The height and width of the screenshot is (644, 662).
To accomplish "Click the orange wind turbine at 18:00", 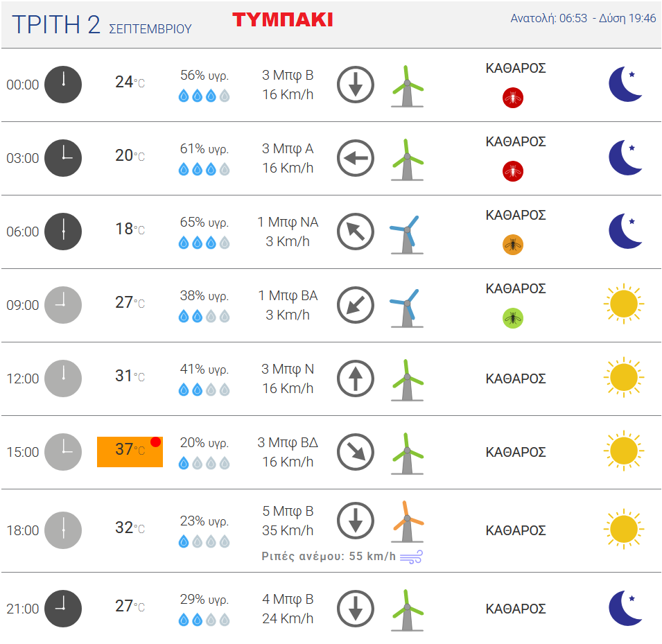I will [407, 521].
